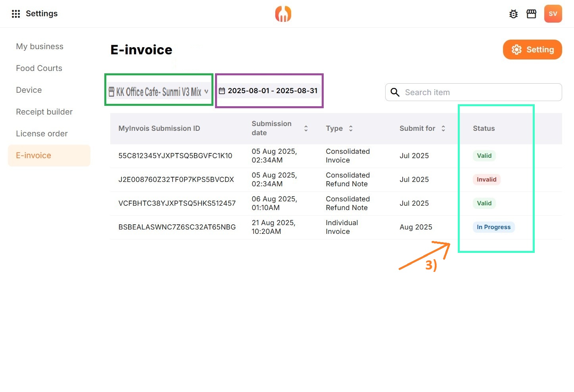Go to Food Courts section

click(x=39, y=68)
